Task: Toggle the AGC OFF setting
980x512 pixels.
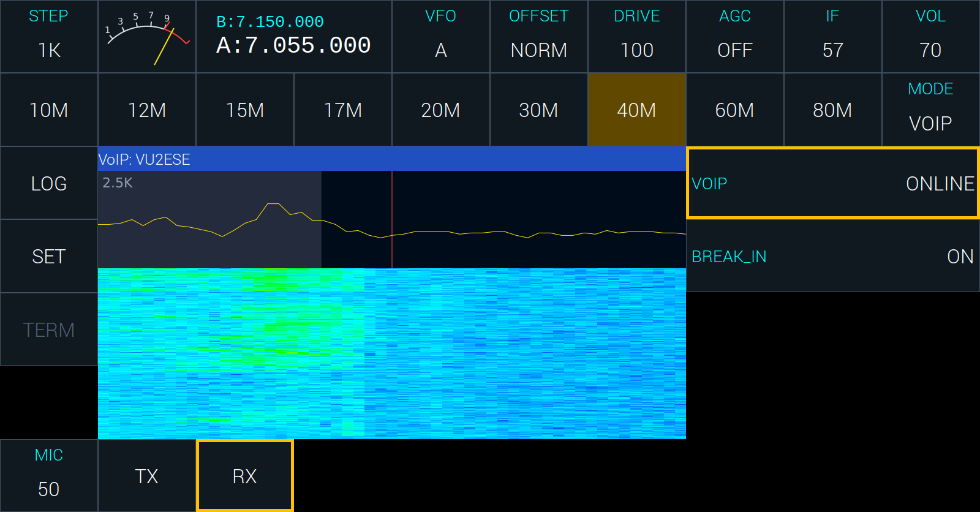Action: pos(735,36)
